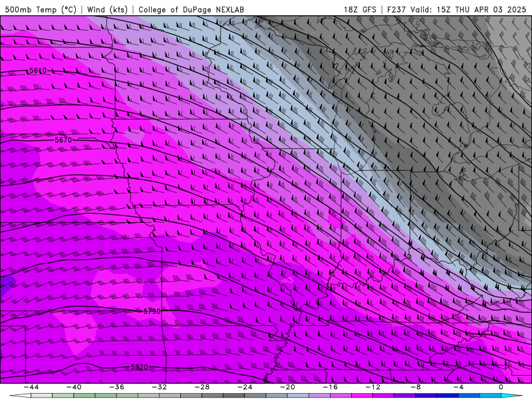
Task: Click the 'College of DuPage NEXLAB' credit
Action: point(191,9)
